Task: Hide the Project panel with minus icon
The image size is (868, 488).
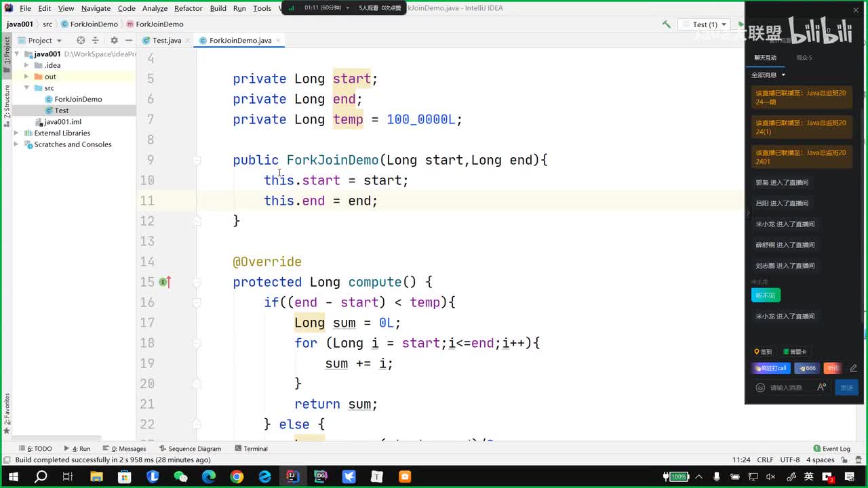Action: [127, 41]
